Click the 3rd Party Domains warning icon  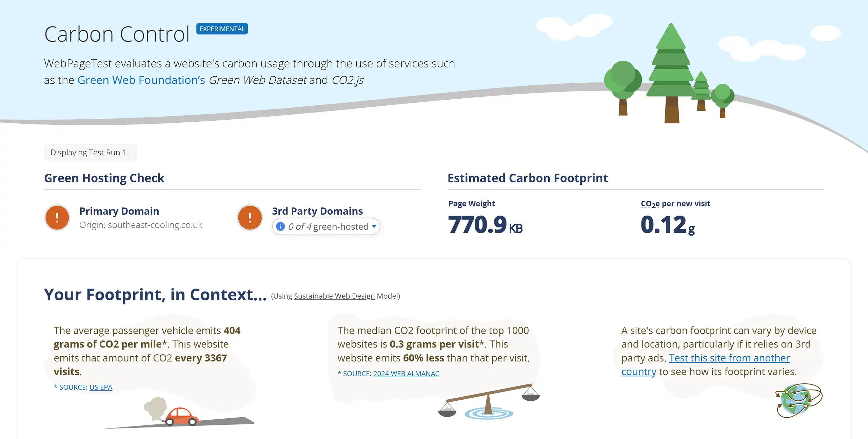[x=250, y=218]
